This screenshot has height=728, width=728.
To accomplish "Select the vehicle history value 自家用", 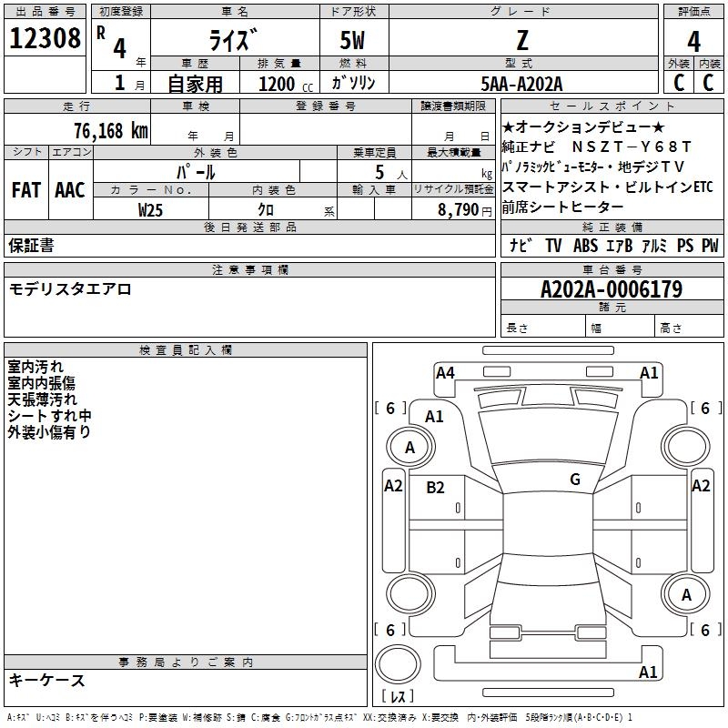I will 195,84.
